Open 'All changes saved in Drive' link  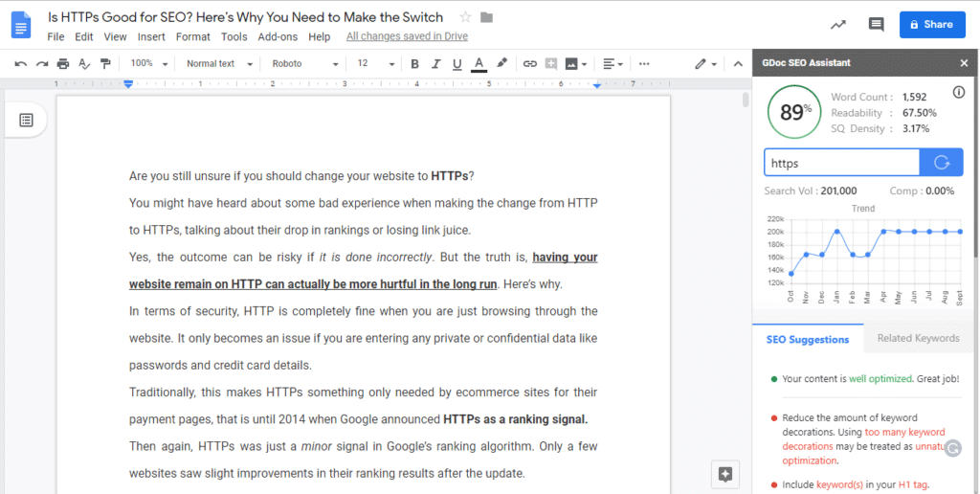pyautogui.click(x=409, y=36)
